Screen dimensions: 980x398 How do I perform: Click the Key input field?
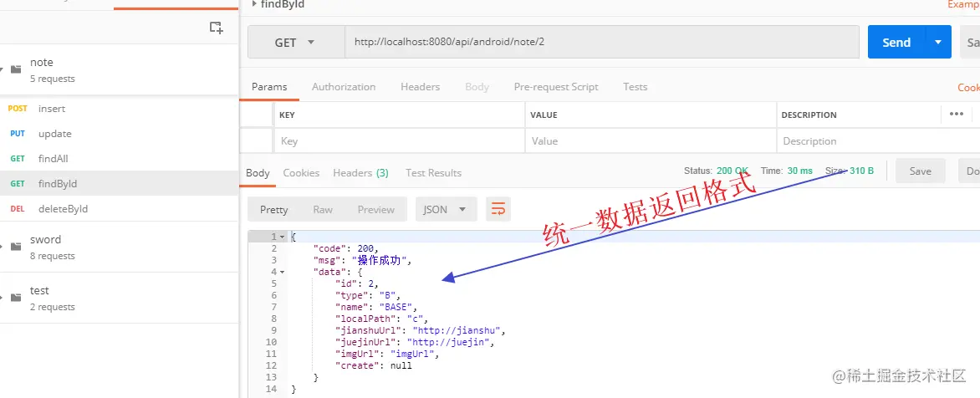(400, 141)
